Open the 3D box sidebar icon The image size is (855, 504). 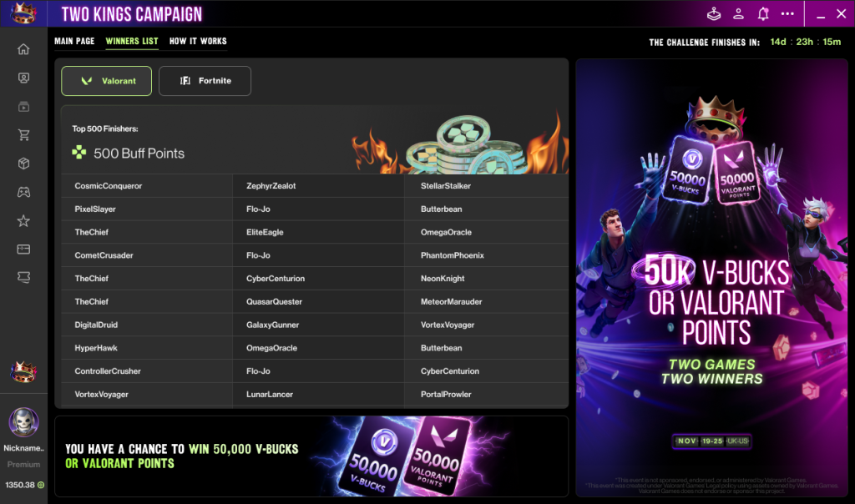pos(23,164)
